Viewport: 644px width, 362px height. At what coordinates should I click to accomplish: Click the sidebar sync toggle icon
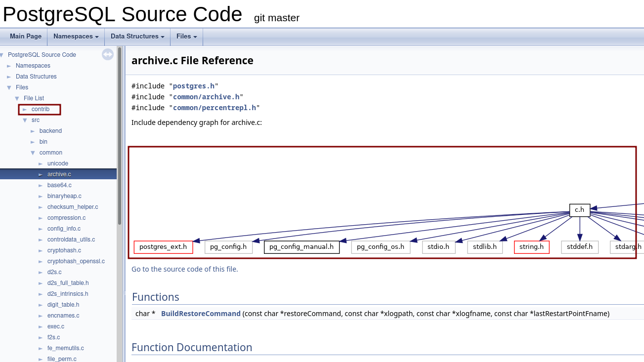108,54
